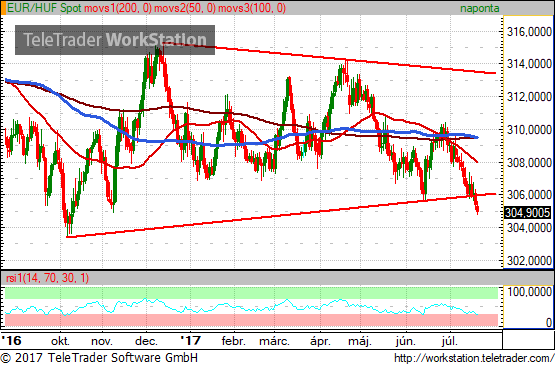Click the TeleTrader WorkStation watermark
This screenshot has height=367, width=555.
115,40
